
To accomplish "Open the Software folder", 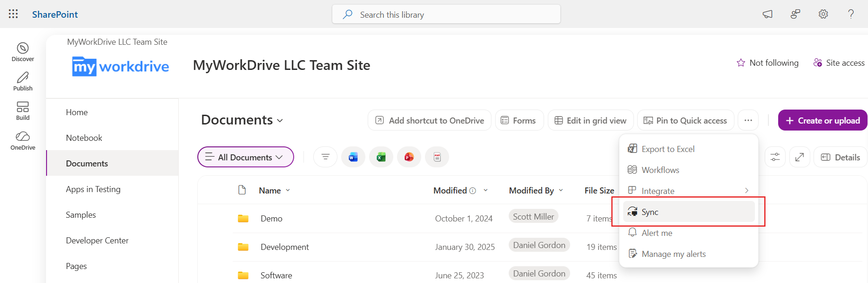I will tap(276, 276).
